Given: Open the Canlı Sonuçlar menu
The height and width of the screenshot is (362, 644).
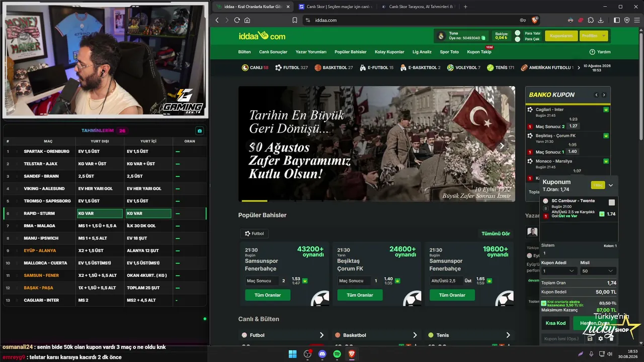Looking at the screenshot, I should 273,52.
